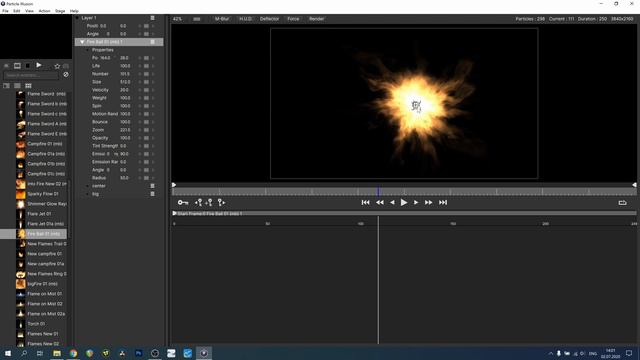Click the fast-forward double-arrow button
Image resolution: width=640 pixels, height=360 pixels.
(429, 202)
